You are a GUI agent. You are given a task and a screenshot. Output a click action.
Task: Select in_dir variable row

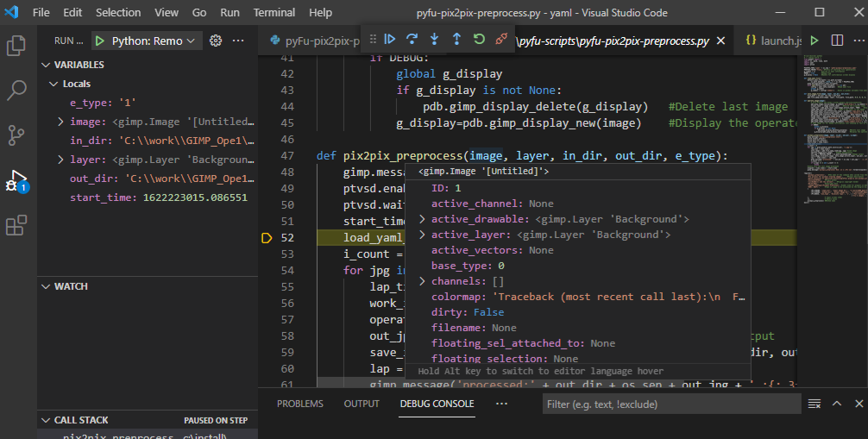pos(148,141)
